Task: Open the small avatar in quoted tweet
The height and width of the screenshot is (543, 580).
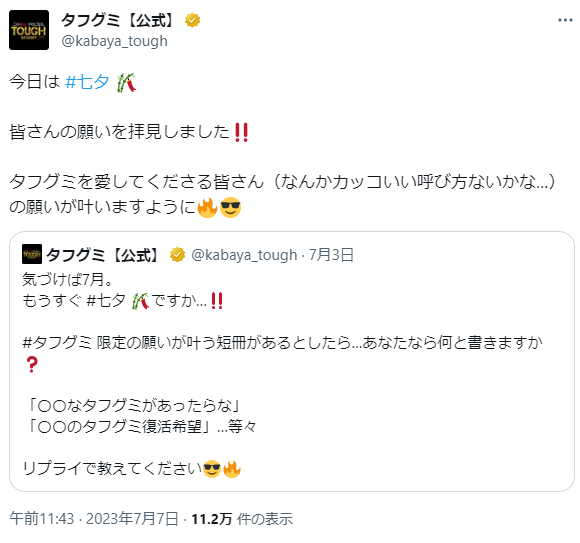Action: pos(32,254)
